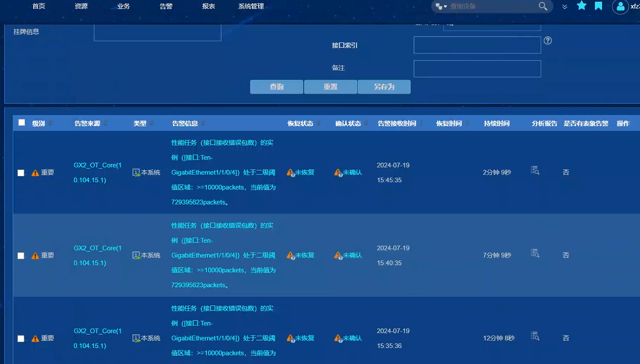Open the 业务 menu
The width and height of the screenshot is (640, 364).
click(124, 6)
